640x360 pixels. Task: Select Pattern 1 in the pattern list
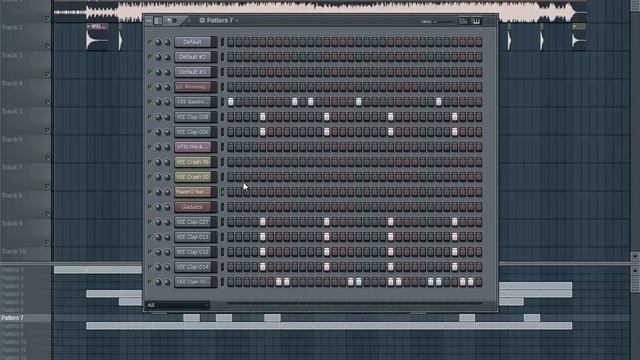click(x=13, y=270)
